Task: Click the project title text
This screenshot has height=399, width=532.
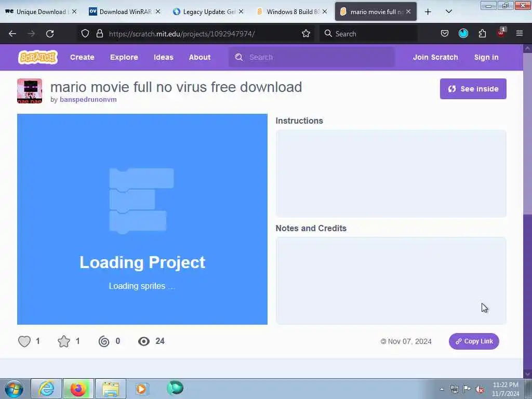Action: pyautogui.click(x=176, y=87)
